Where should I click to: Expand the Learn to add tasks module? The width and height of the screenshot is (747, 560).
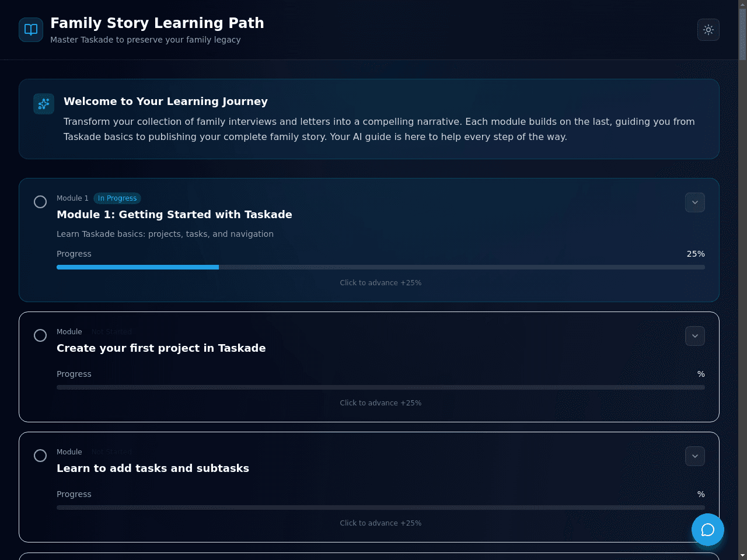(695, 456)
